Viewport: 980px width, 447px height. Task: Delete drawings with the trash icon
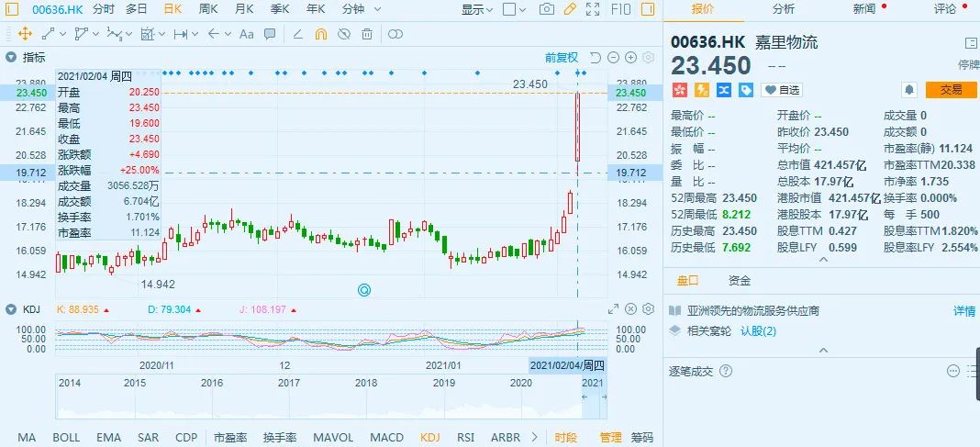367,34
